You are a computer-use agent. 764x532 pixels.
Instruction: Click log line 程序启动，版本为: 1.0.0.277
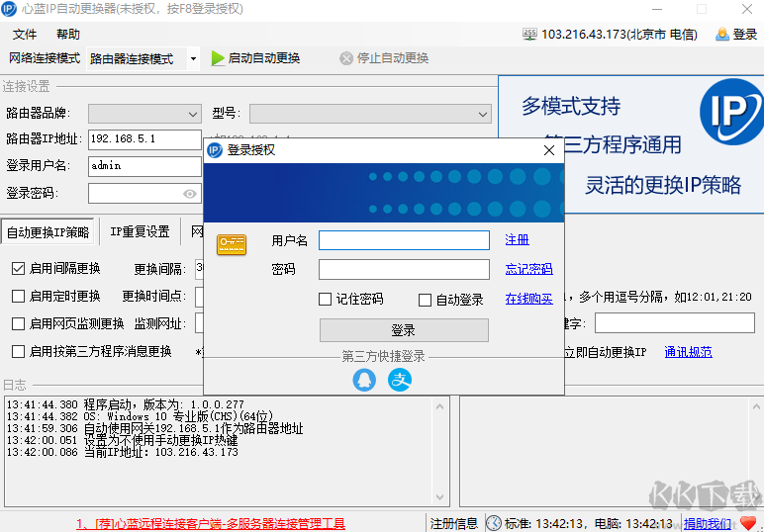126,404
